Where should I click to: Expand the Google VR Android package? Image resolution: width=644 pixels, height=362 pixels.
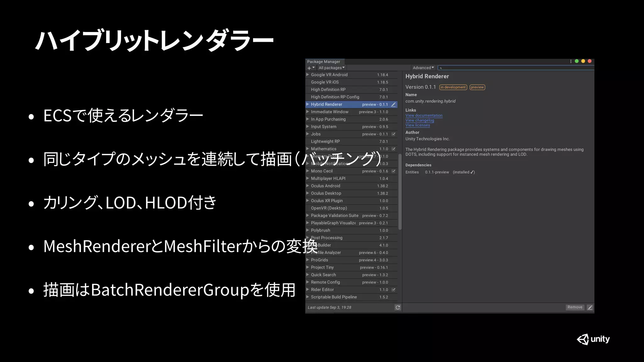tap(308, 75)
